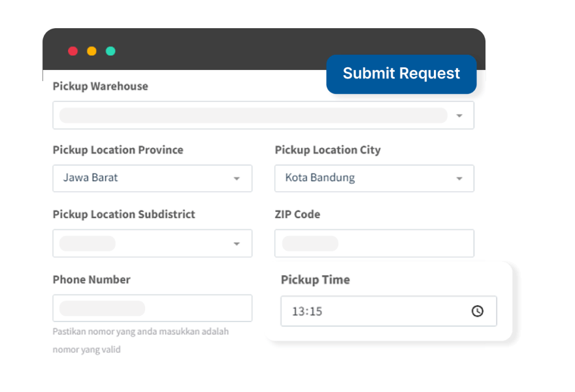The image size is (575, 392).
Task: Click the Pickup Location Subdistrict field placeholder
Action: coord(88,244)
